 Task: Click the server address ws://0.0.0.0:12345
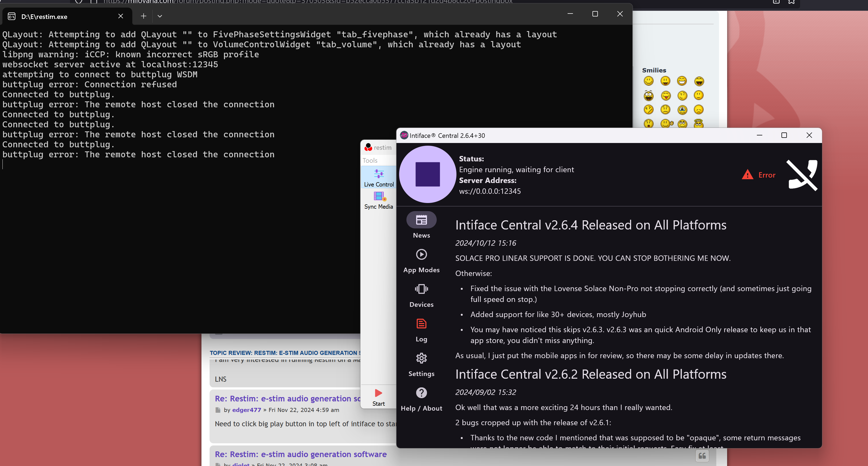coord(490,191)
